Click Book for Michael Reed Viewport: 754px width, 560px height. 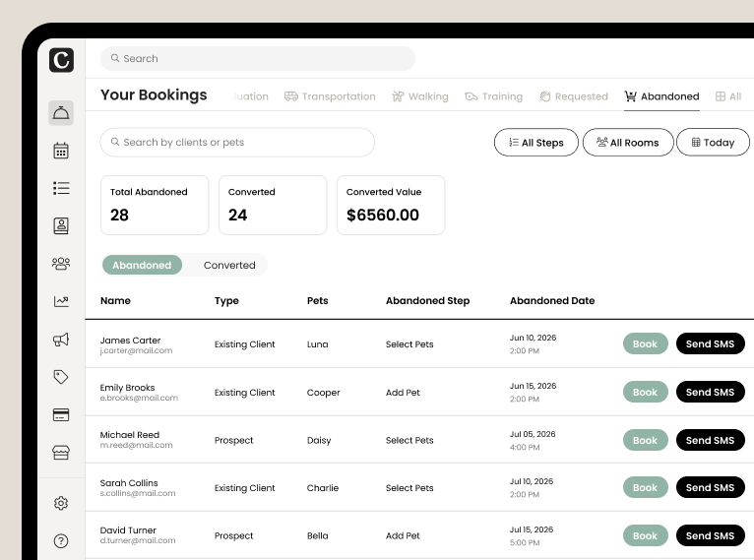coord(646,440)
